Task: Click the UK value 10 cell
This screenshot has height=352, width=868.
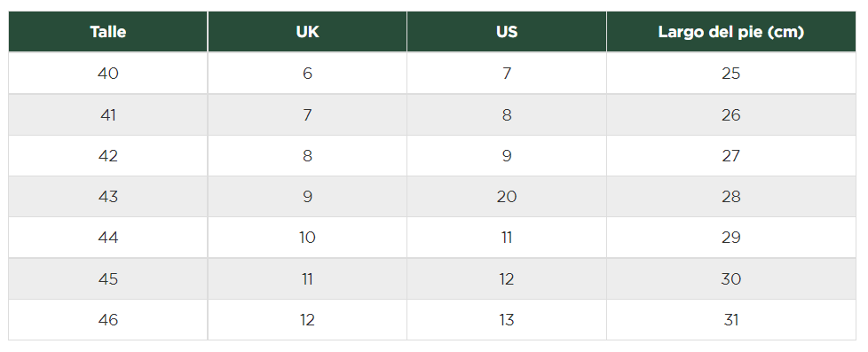Action: (307, 238)
